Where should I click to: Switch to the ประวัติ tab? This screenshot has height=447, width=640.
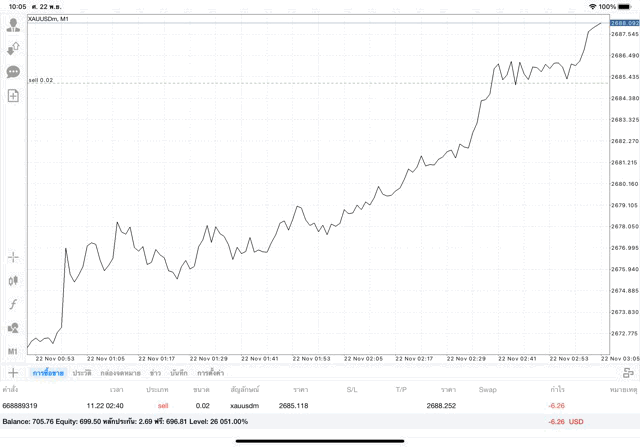(x=81, y=373)
